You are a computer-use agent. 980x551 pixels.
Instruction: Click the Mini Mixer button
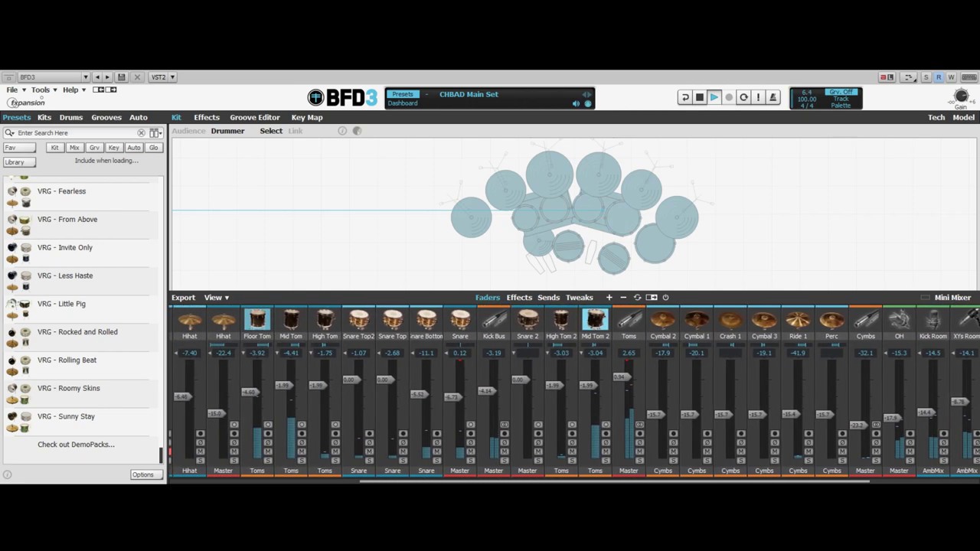(x=952, y=298)
